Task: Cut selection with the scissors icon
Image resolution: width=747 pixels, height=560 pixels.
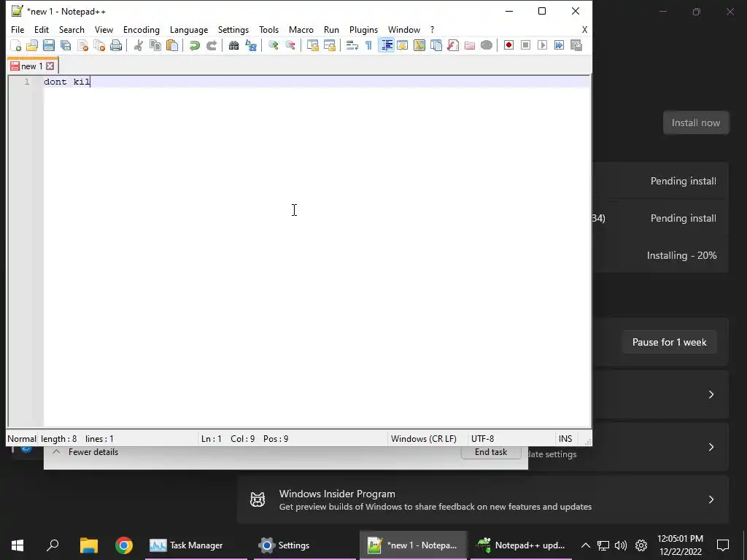Action: click(x=139, y=45)
